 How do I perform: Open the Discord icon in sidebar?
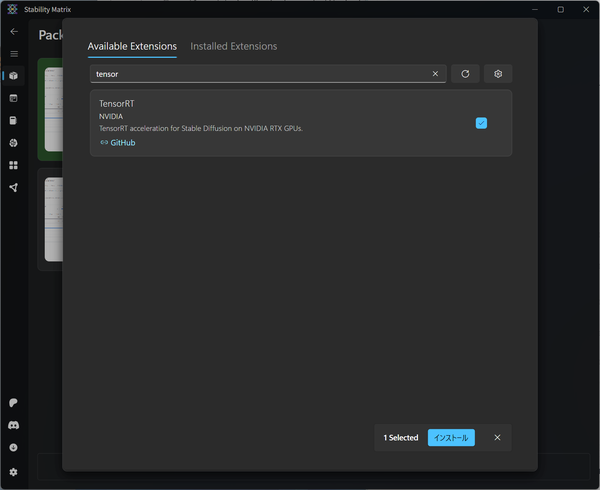(14, 425)
